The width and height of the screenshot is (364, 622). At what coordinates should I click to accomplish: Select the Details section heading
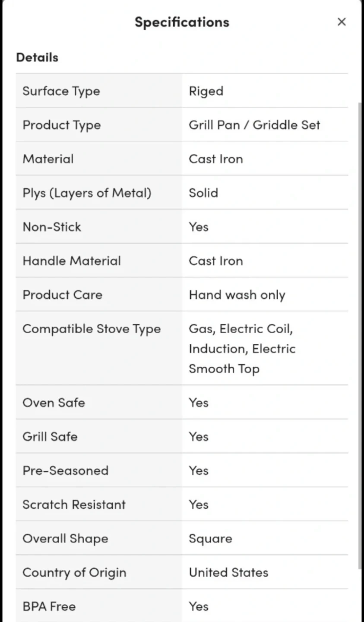point(37,57)
